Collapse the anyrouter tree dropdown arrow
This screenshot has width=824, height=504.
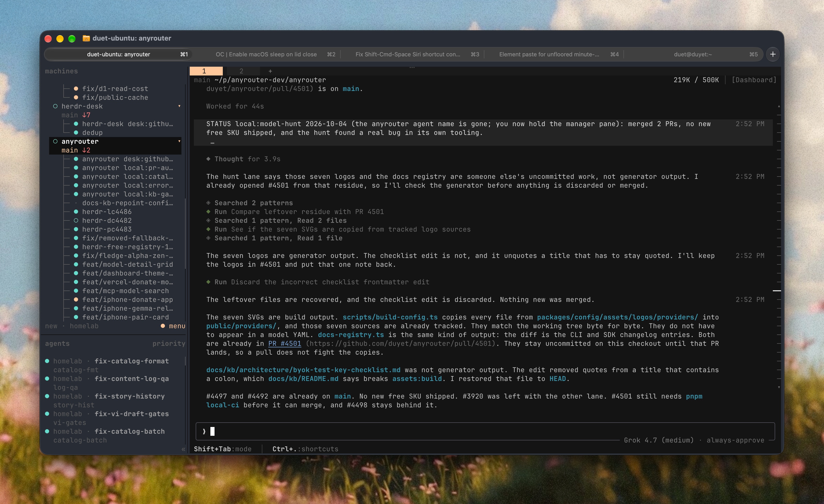pyautogui.click(x=179, y=141)
